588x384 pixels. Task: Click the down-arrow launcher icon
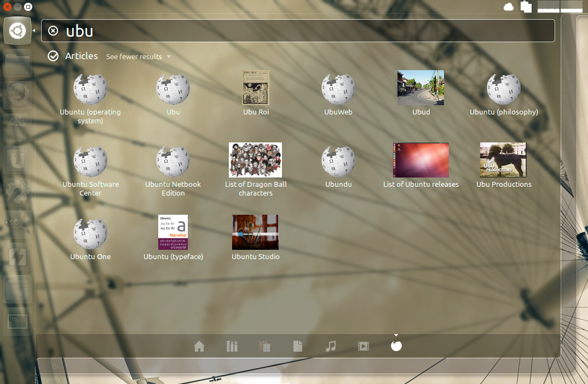[18, 289]
